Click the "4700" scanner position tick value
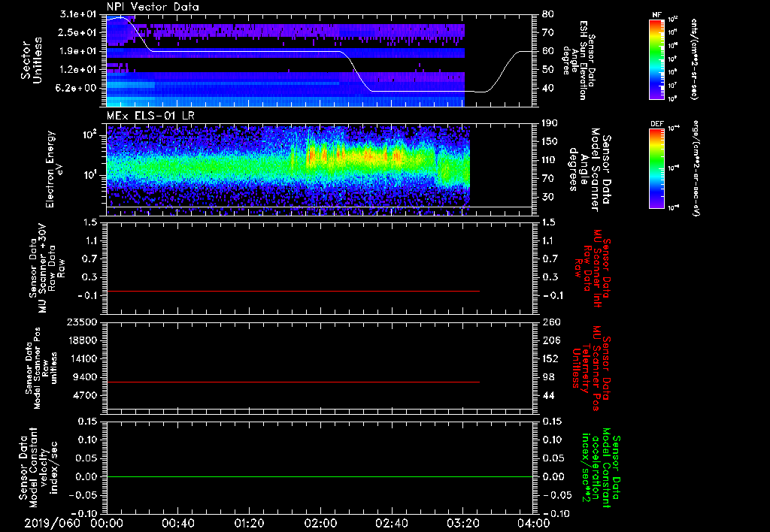The height and width of the screenshot is (532, 770). (86, 395)
